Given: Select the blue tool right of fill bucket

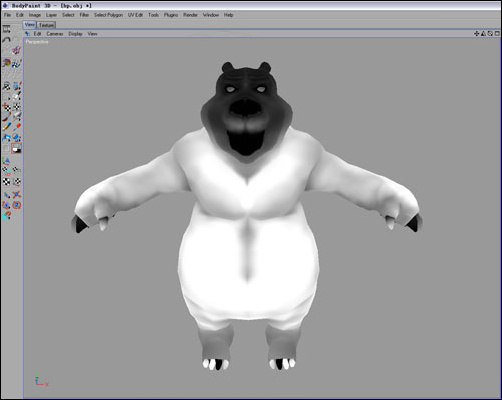Looking at the screenshot, I should (17, 138).
